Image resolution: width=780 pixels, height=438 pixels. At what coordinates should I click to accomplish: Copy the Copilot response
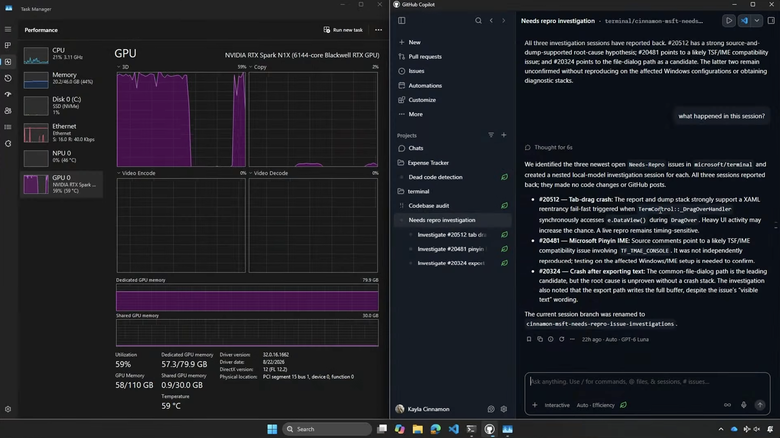540,339
